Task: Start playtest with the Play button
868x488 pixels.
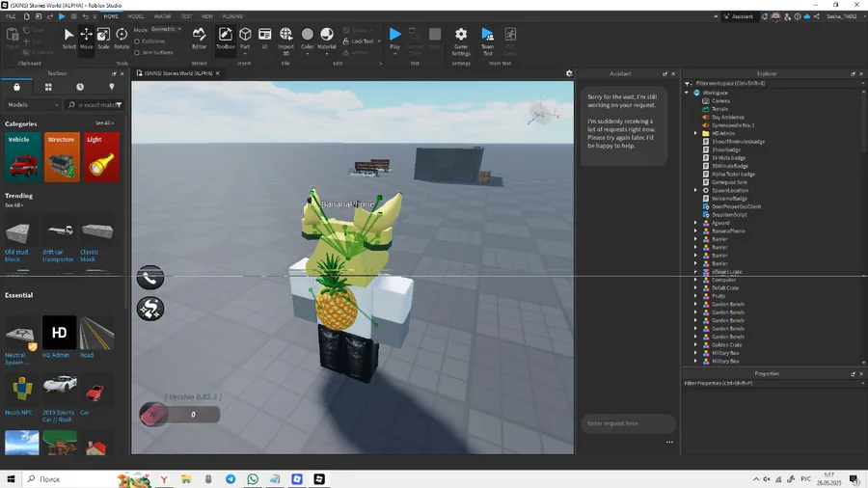Action: point(394,38)
